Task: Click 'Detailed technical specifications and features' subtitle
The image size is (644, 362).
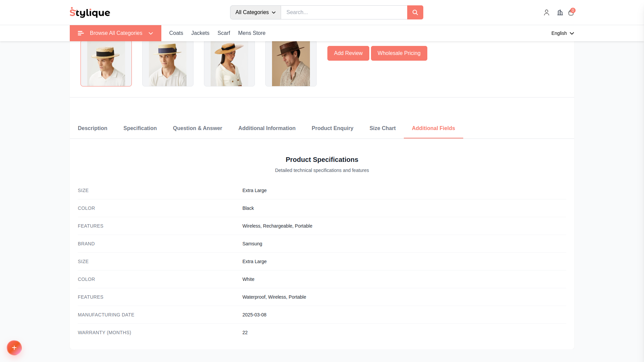Action: click(322, 170)
